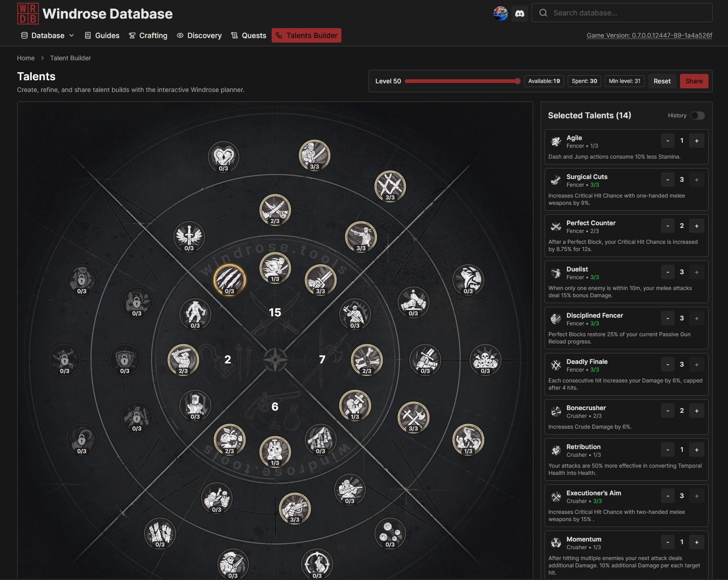Click the rabbit talent icon at the bottom
The height and width of the screenshot is (580, 728).
click(316, 564)
